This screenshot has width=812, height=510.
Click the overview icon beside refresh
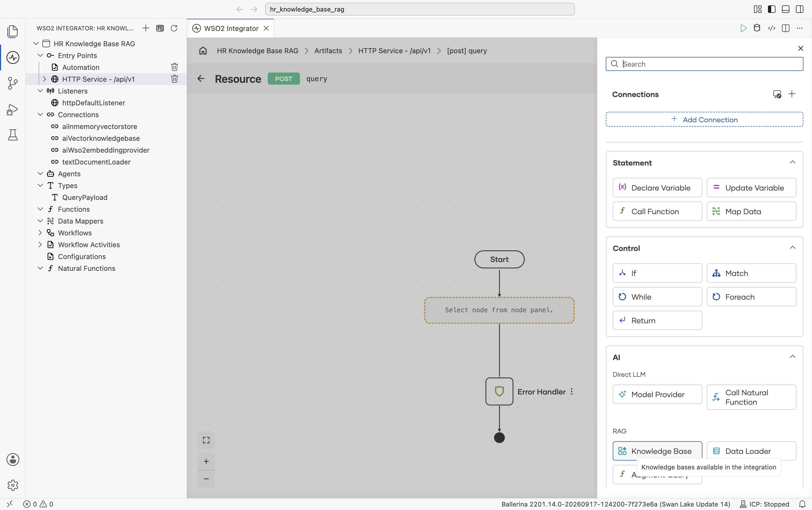(x=160, y=28)
